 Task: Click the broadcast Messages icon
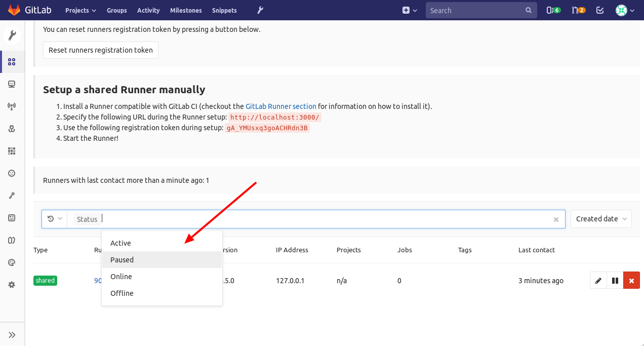point(12,106)
